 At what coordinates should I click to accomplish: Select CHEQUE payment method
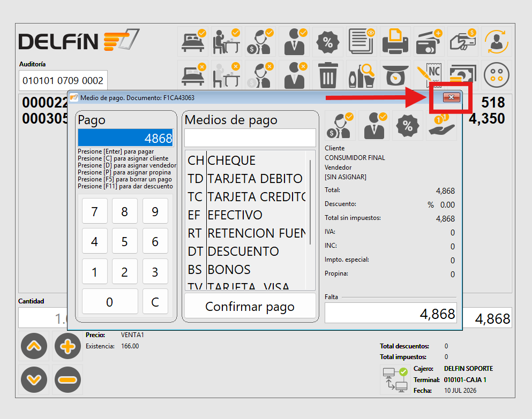click(246, 161)
